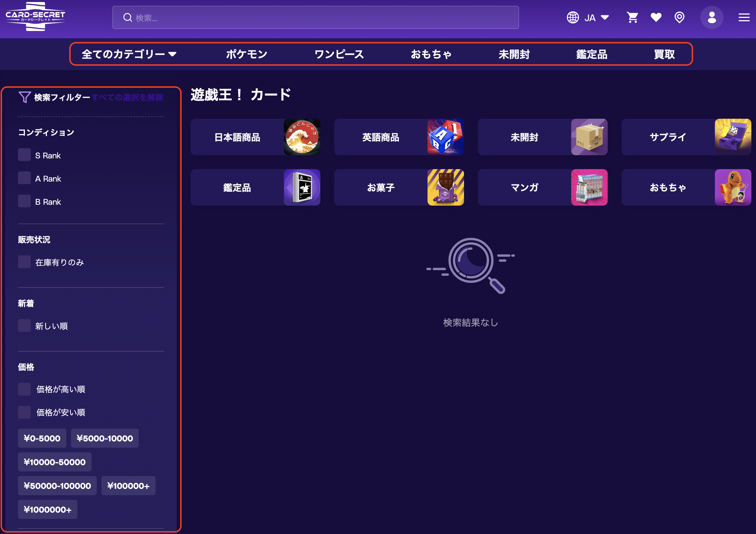Viewport: 756px width, 534px height.
Task: Select the ¥10000-50000 price range
Action: coord(55,462)
